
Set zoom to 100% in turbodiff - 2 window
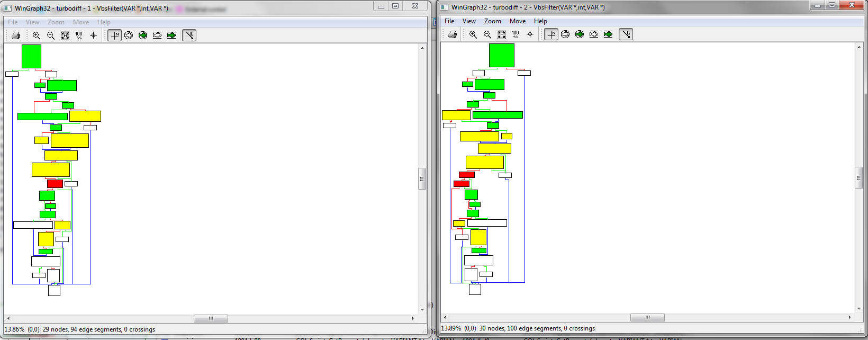516,34
